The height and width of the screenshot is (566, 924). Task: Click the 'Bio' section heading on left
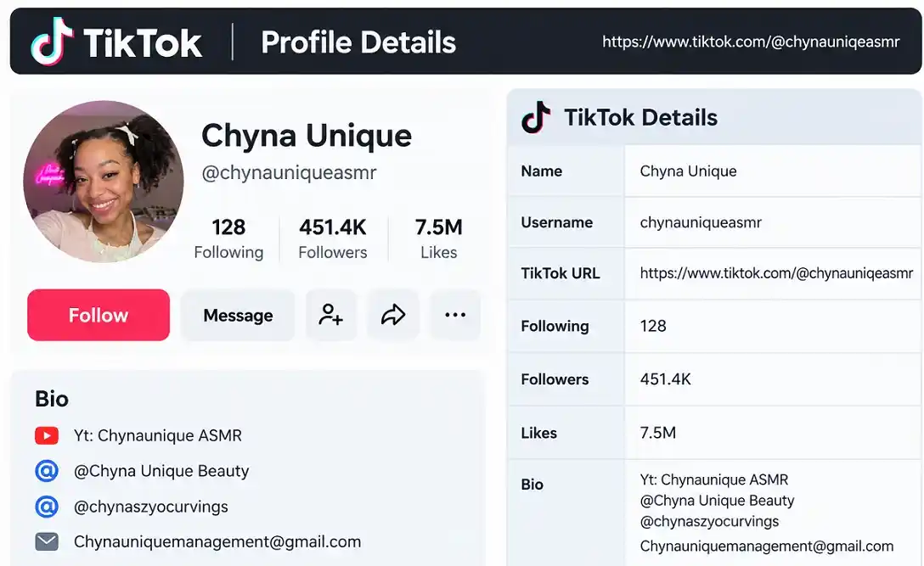[x=52, y=399]
